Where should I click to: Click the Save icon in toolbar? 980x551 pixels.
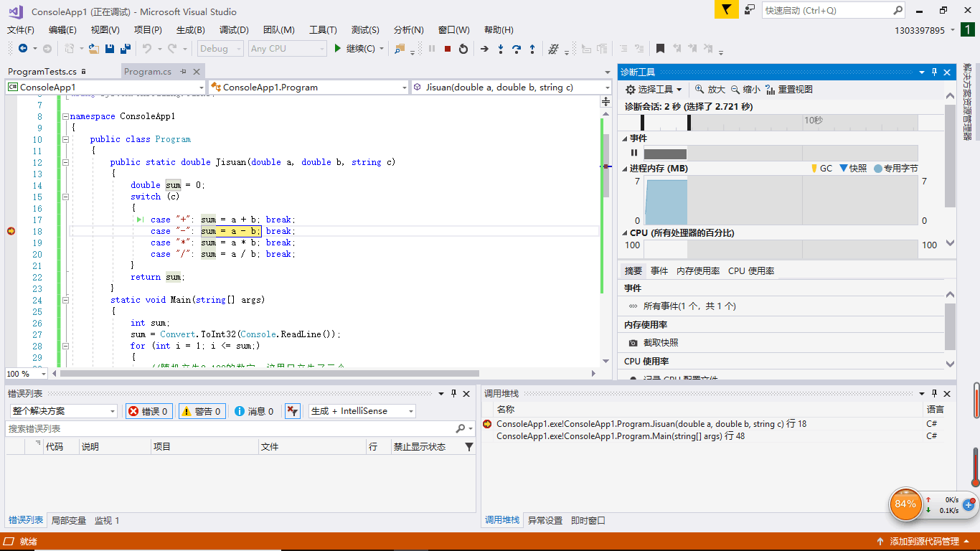[x=110, y=49]
